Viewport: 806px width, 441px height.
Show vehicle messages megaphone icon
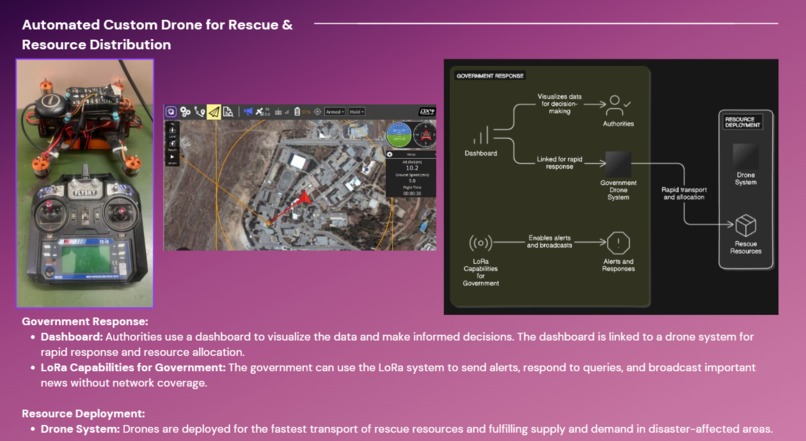click(x=248, y=112)
